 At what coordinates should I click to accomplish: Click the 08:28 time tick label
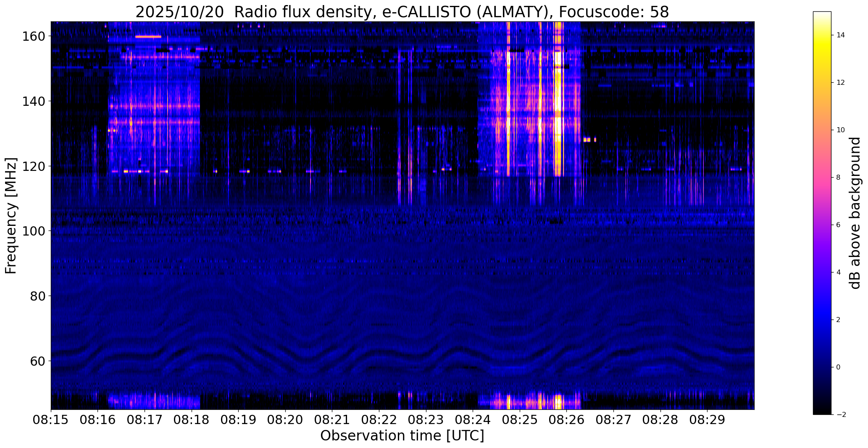(660, 420)
